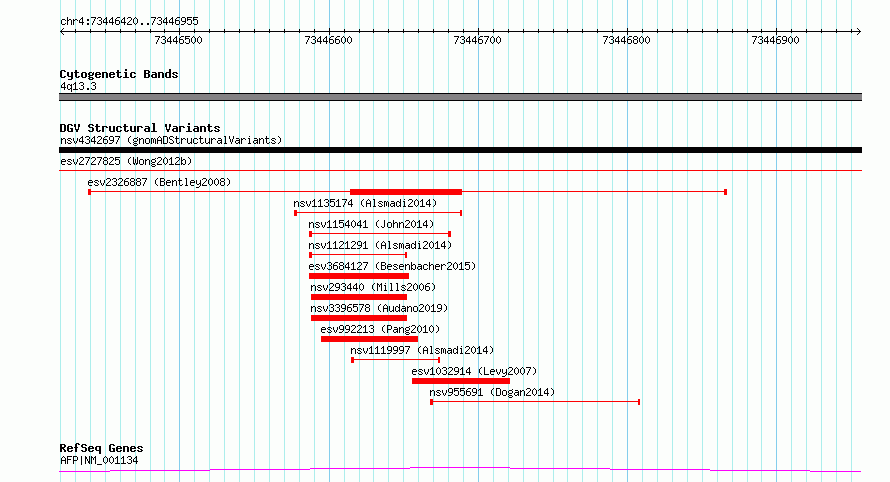Open the nsv293440 (Mills2006) label

click(373, 287)
